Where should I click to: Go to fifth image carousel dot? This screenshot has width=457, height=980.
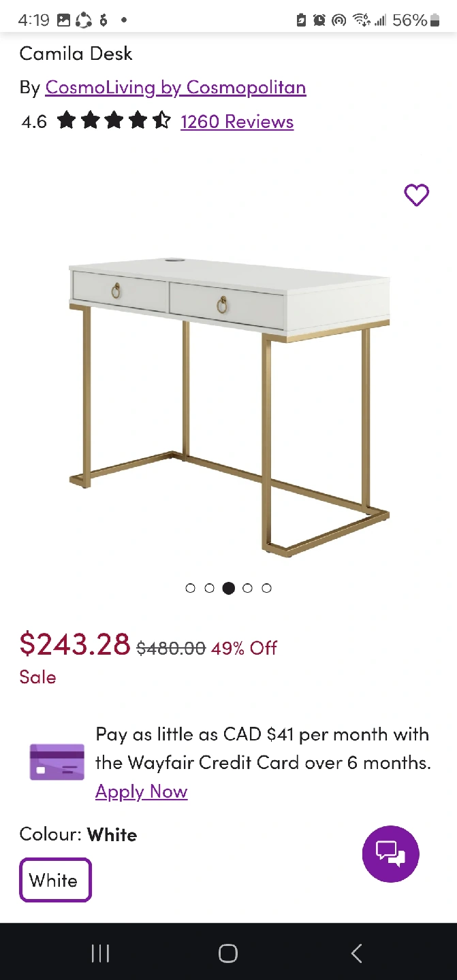(267, 588)
